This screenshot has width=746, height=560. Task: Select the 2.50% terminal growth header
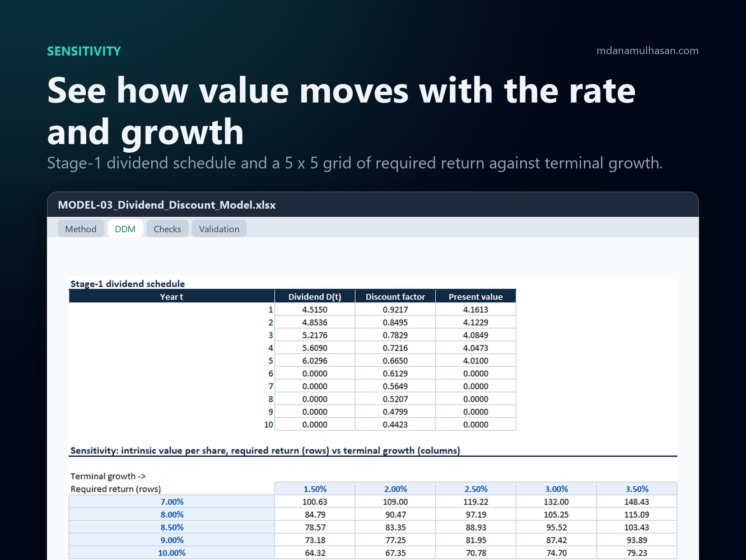pyautogui.click(x=476, y=489)
